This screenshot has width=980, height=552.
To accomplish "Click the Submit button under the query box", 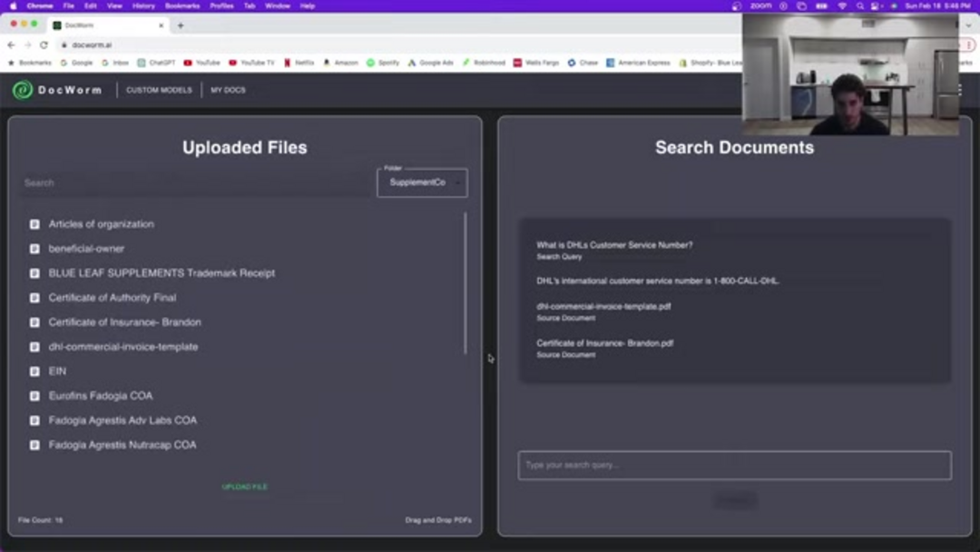I will [735, 499].
